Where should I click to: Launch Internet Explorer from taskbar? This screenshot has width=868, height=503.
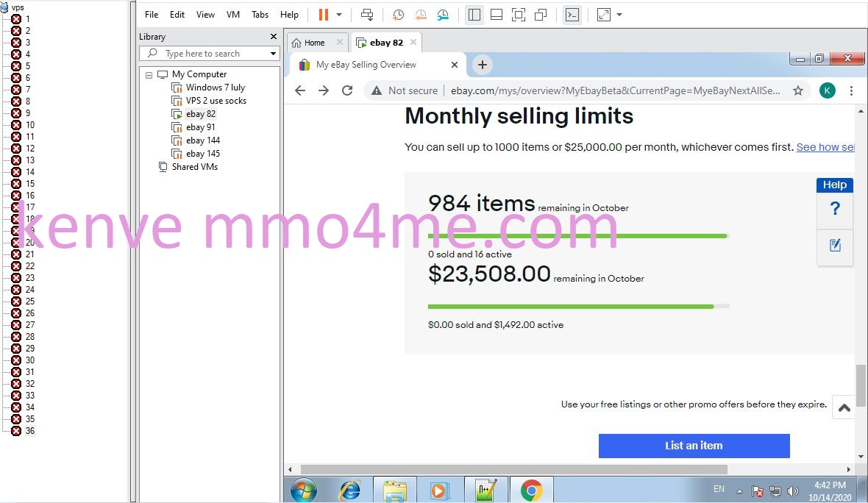[350, 490]
